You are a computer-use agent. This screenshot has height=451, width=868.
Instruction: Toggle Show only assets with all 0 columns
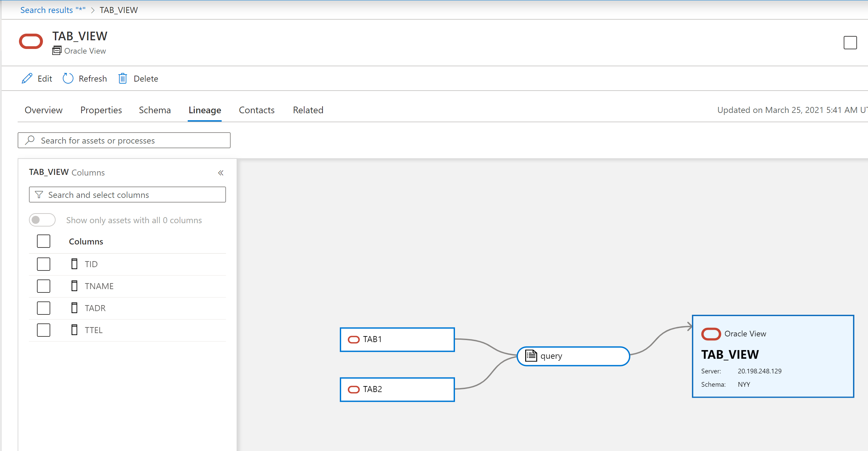(43, 220)
